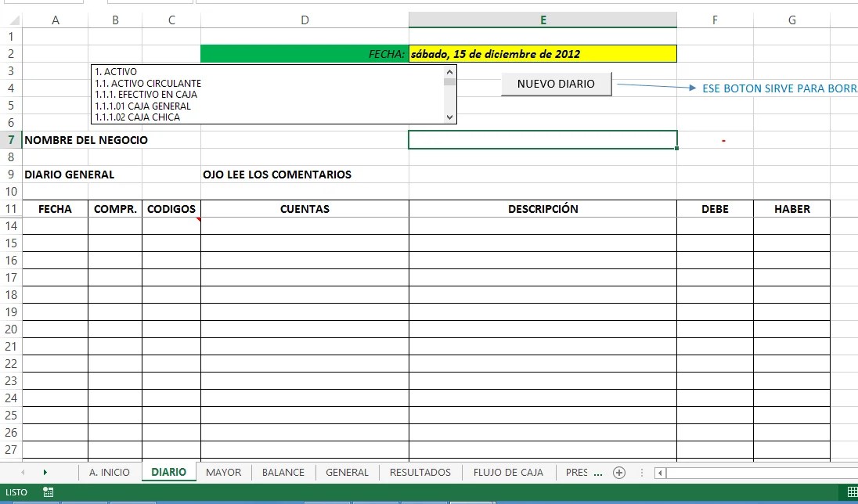Select row 11 header
The width and height of the screenshot is (858, 504).
tap(11, 208)
